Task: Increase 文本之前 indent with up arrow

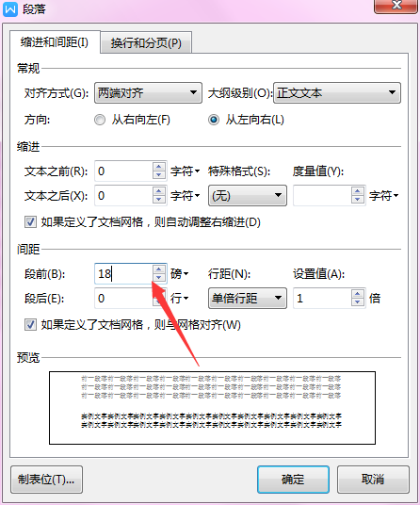Action: [158, 167]
